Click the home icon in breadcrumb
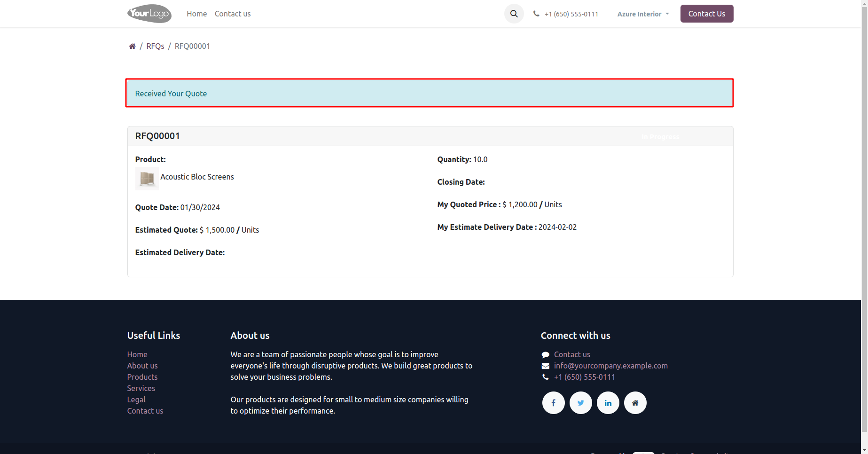Image resolution: width=868 pixels, height=454 pixels. [132, 46]
